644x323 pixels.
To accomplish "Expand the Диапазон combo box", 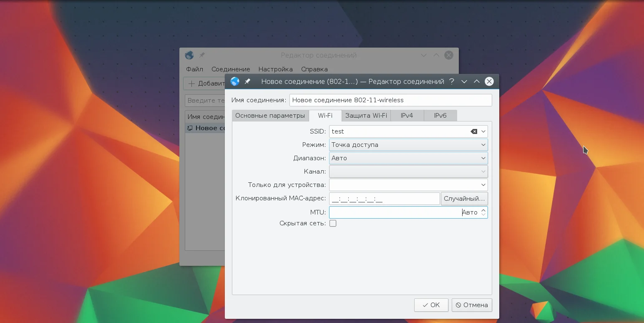I will click(x=408, y=158).
